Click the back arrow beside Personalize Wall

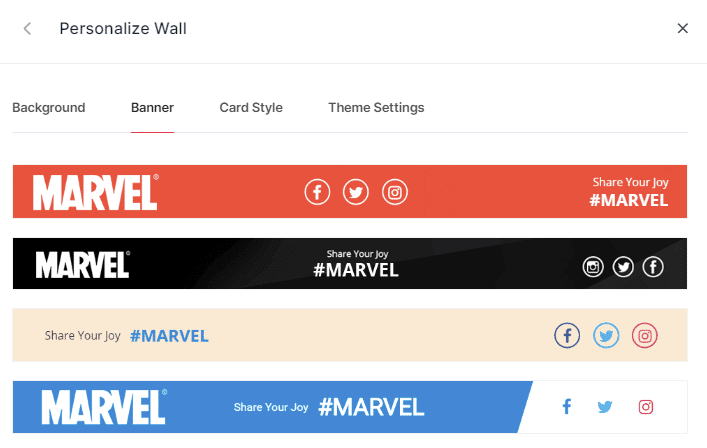click(x=27, y=29)
